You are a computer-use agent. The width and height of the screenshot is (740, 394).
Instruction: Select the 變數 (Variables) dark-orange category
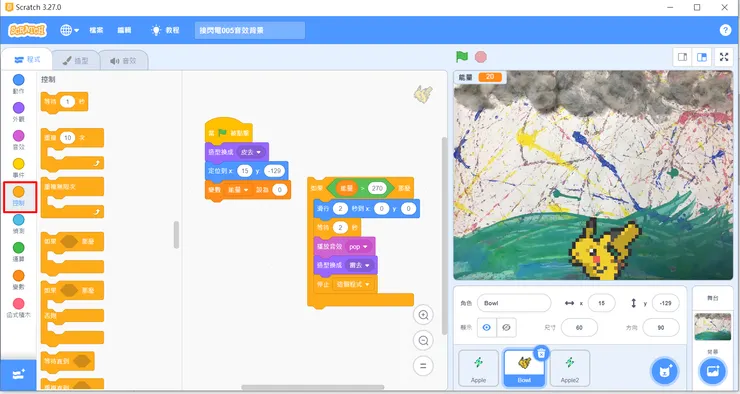pos(18,280)
